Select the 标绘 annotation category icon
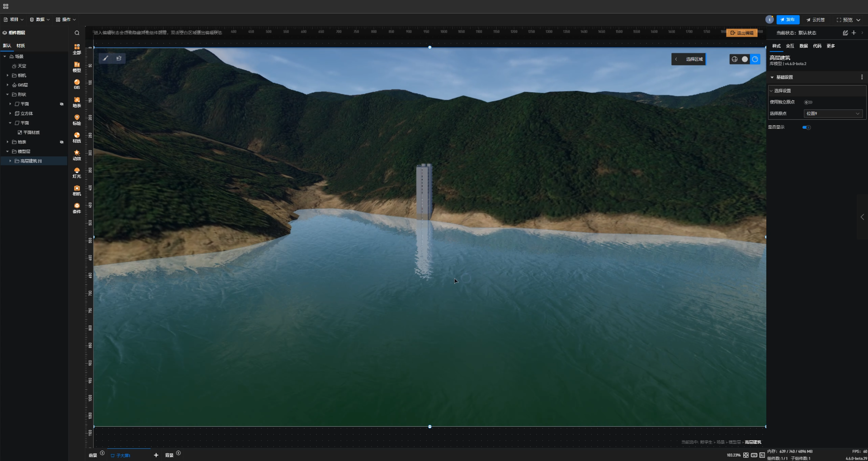 pos(76,120)
